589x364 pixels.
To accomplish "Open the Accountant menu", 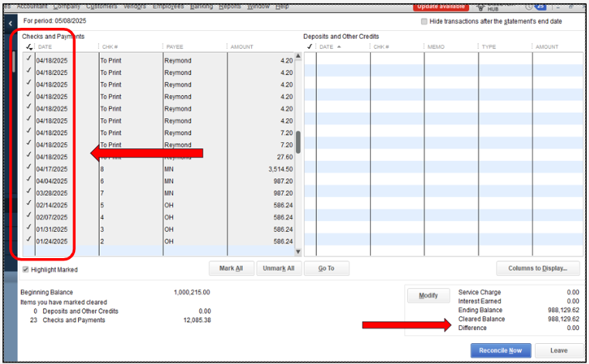I will click(x=32, y=6).
